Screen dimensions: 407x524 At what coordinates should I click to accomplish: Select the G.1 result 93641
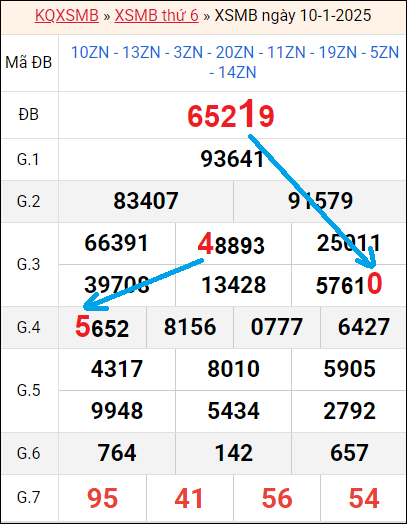(x=232, y=159)
